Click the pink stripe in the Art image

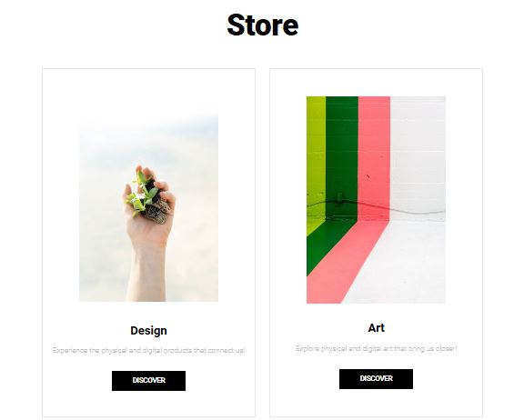[x=374, y=157]
